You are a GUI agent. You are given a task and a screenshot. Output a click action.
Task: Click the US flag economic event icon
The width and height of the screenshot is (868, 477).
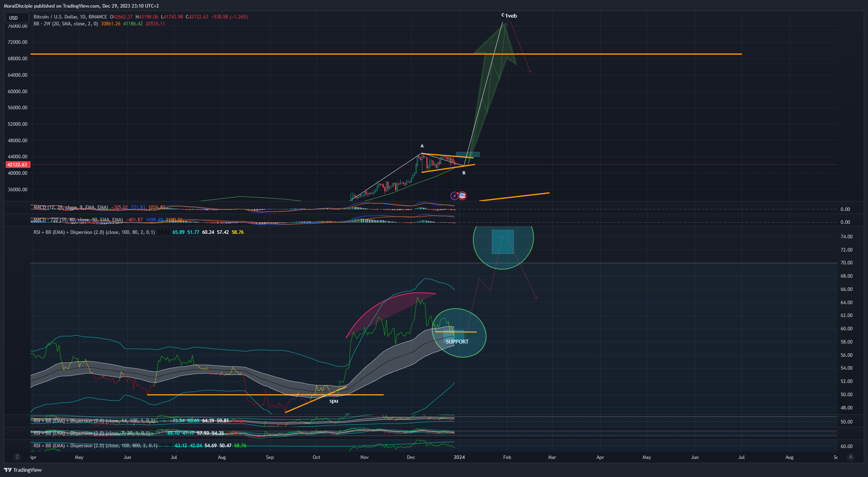462,196
